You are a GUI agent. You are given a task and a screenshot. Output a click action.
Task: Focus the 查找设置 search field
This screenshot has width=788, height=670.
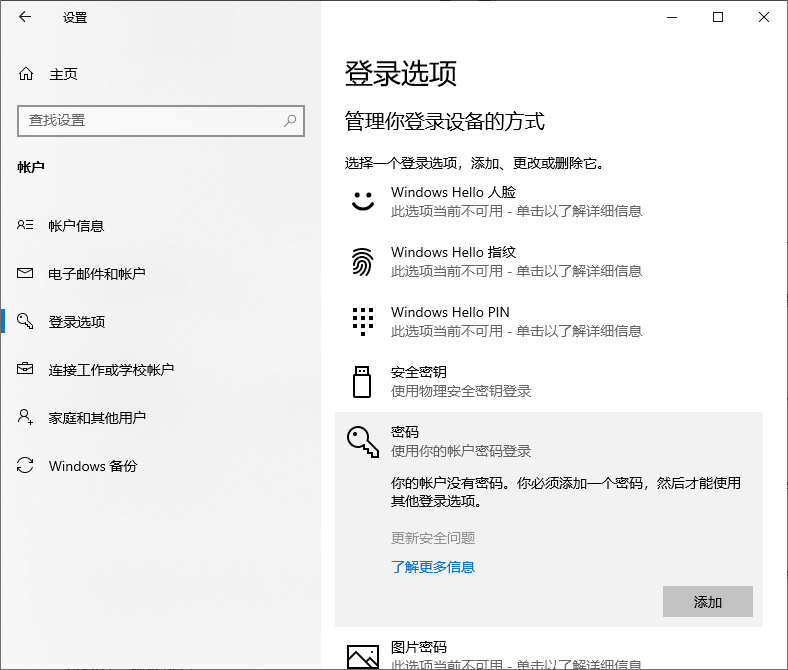click(x=161, y=121)
